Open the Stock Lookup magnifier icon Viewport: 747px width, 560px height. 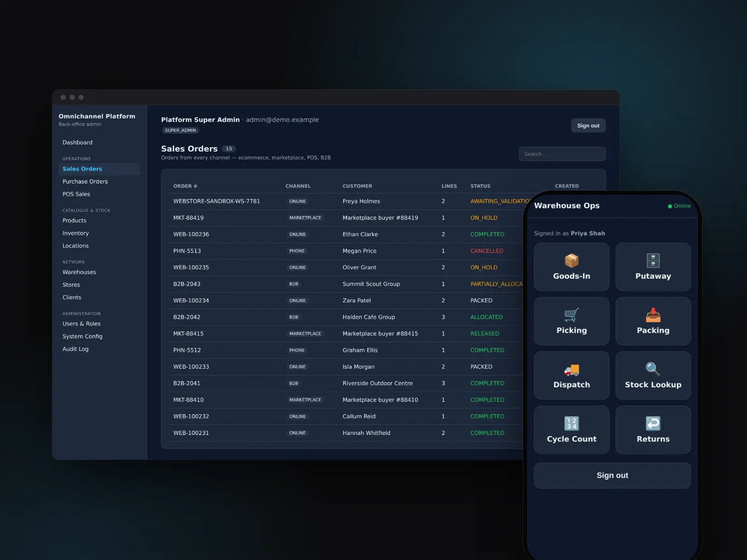(x=653, y=369)
